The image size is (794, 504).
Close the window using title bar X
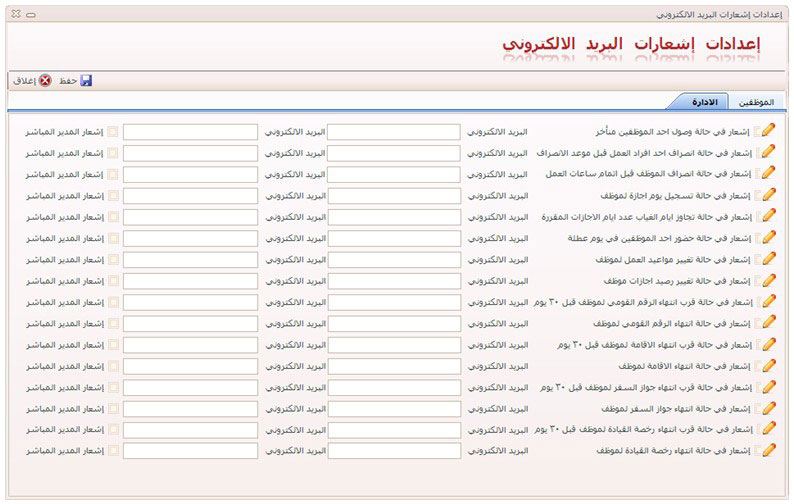coord(16,14)
